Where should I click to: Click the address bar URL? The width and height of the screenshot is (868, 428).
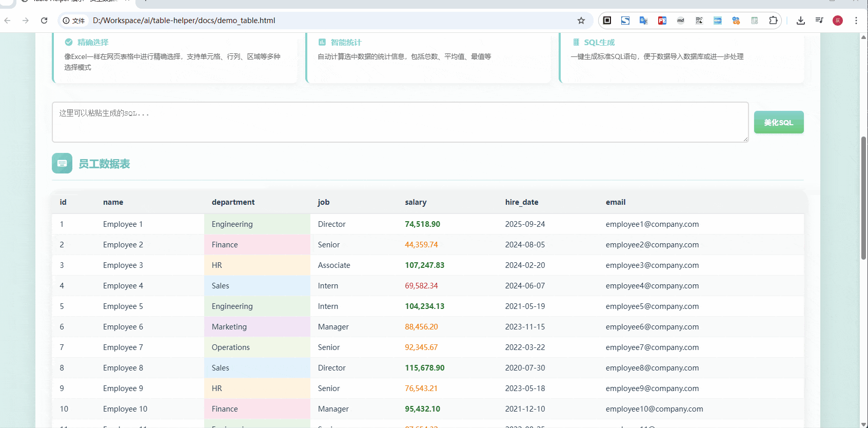tap(184, 21)
